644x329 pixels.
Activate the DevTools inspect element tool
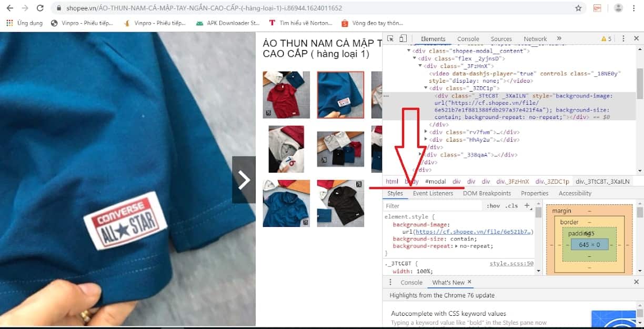390,38
